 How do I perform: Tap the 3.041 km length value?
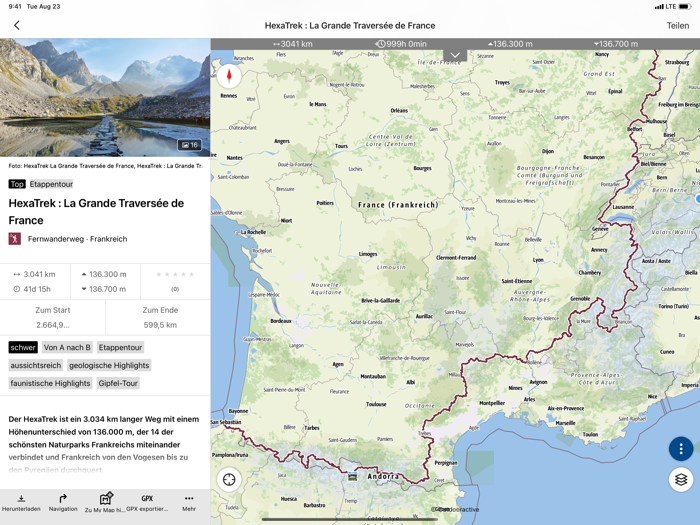click(x=39, y=274)
